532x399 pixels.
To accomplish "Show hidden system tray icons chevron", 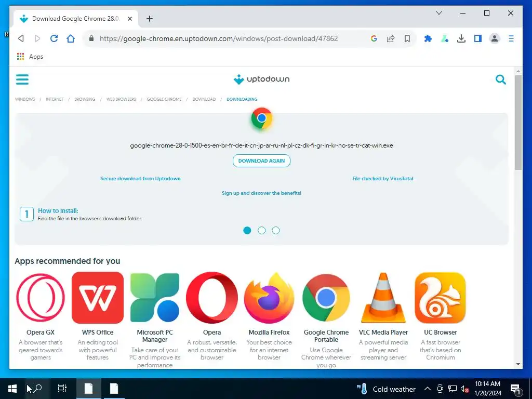I will click(428, 389).
